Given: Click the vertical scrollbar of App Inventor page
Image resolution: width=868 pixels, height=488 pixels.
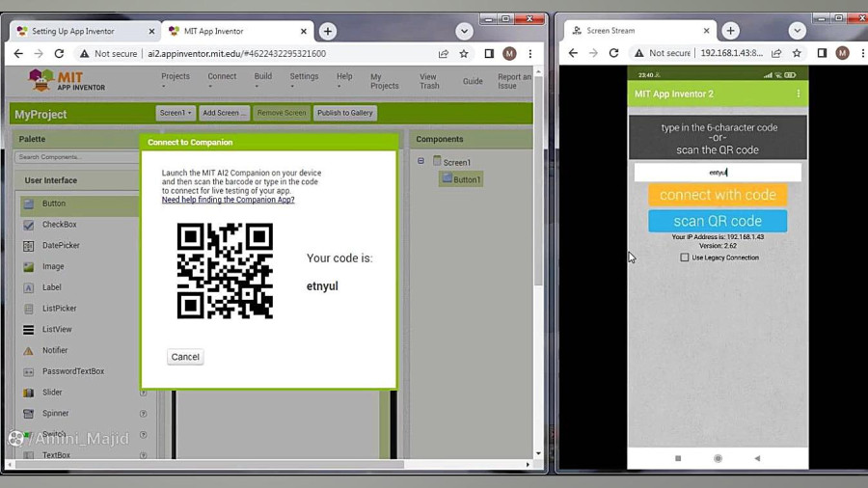Looking at the screenshot, I should tap(538, 182).
